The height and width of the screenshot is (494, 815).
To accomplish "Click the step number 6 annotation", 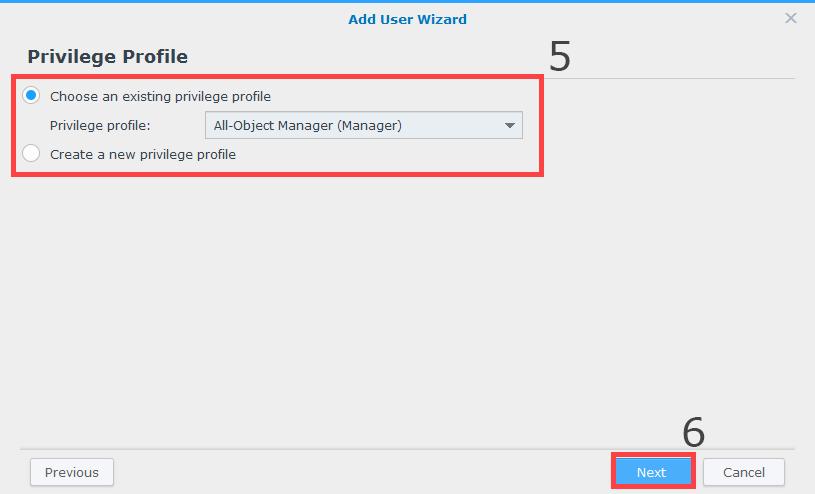I will click(693, 432).
